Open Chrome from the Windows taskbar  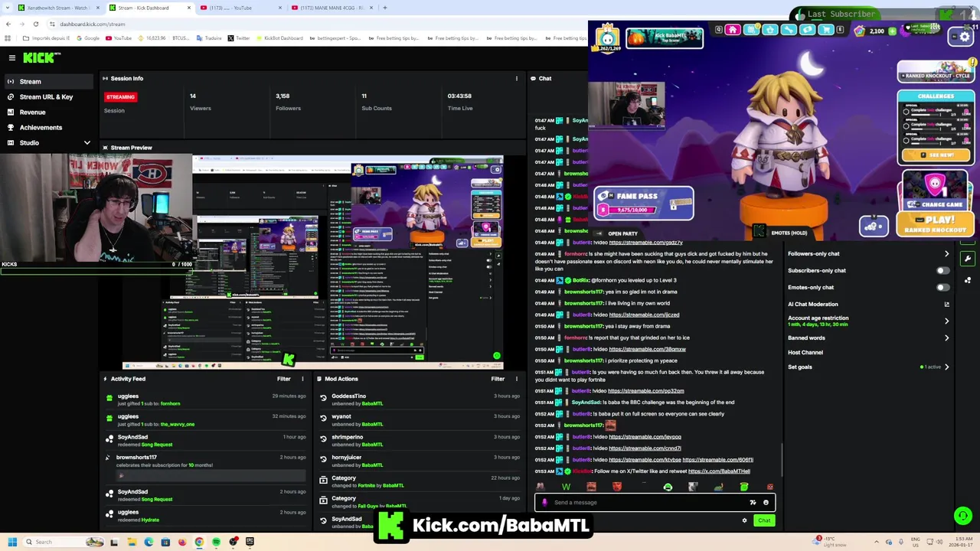pyautogui.click(x=199, y=542)
